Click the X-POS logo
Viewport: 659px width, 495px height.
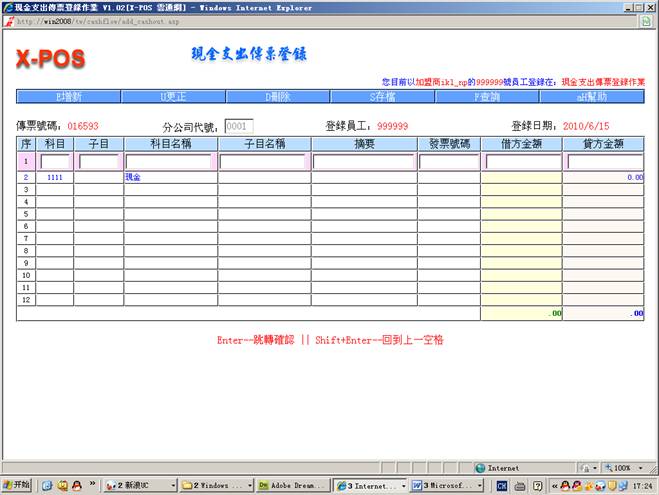click(50, 59)
